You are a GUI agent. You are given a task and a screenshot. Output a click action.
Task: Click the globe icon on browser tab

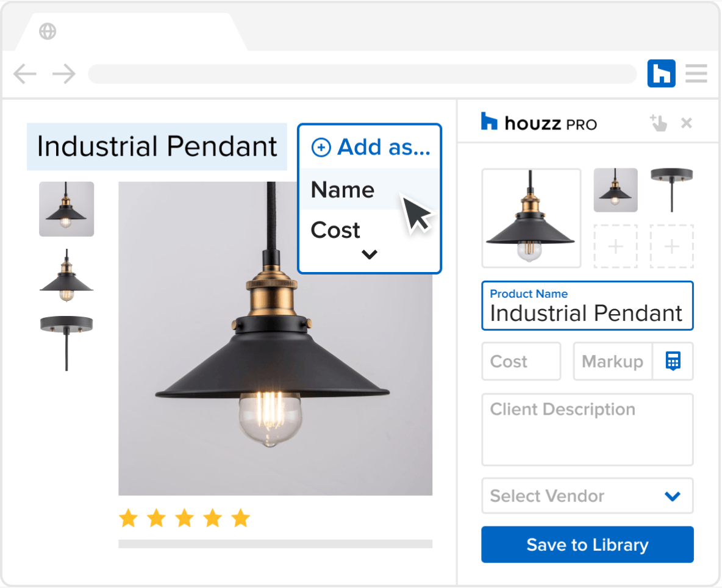(x=48, y=31)
